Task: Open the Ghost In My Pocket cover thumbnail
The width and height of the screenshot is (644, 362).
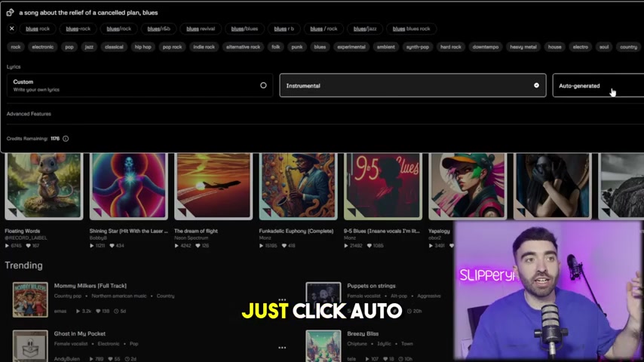Action: pos(30,346)
